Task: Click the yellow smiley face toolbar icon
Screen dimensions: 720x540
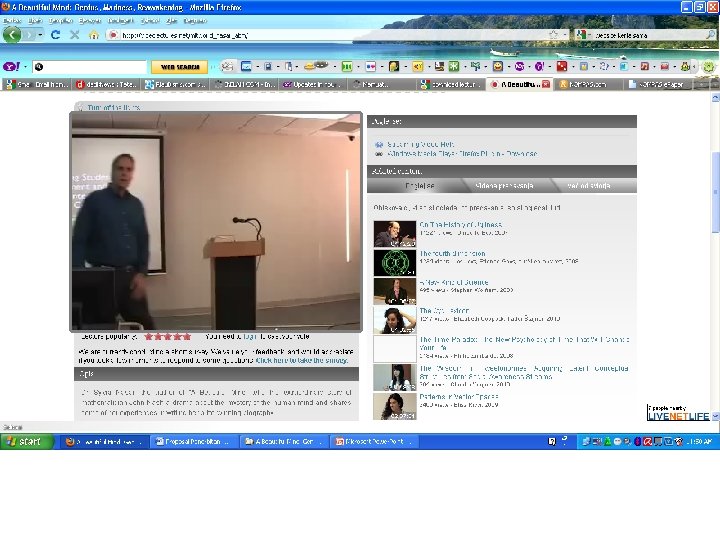Action: [497, 67]
